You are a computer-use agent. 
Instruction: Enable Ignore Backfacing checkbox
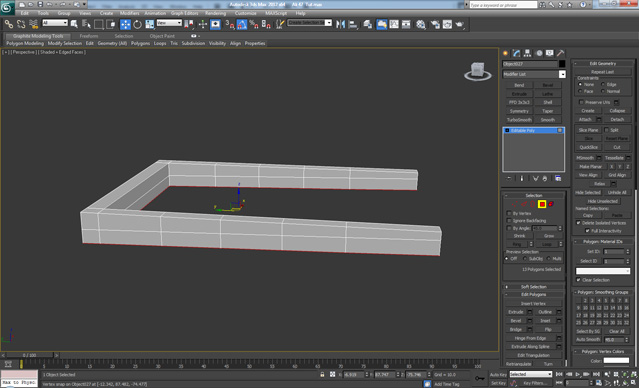(x=509, y=221)
